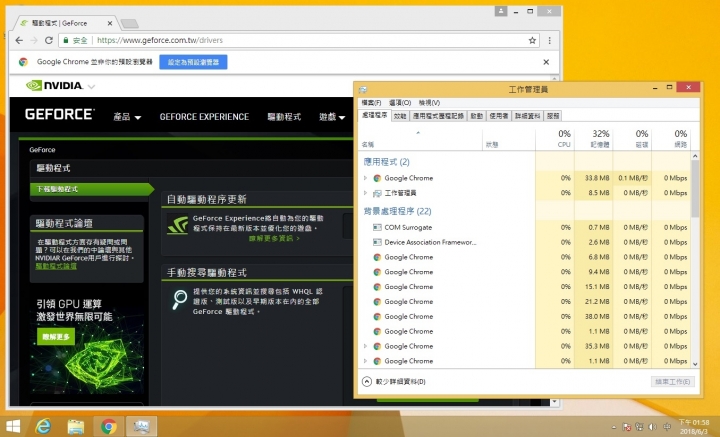The image size is (720, 437).
Task: Click the volume speaker tray icon
Action: (x=652, y=427)
